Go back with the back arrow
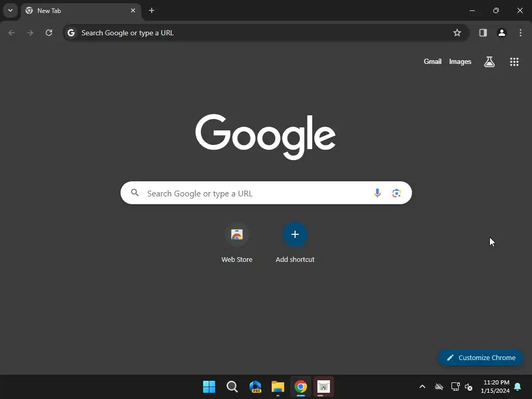The image size is (532, 399). point(11,33)
